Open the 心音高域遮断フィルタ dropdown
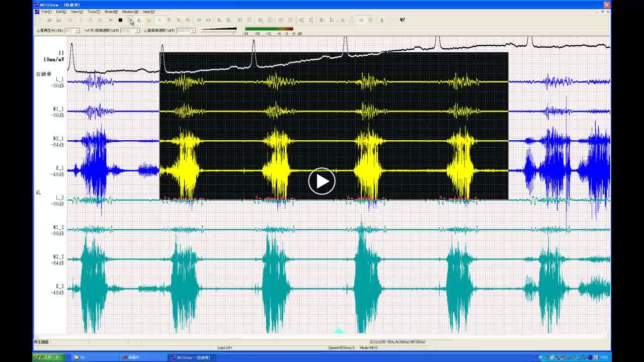 click(x=193, y=31)
